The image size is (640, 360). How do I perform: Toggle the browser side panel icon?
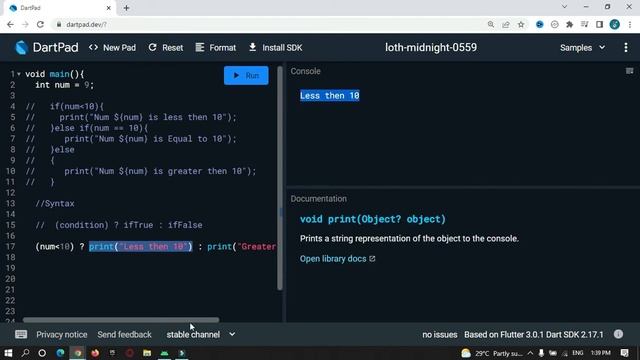pyautogui.click(x=599, y=24)
